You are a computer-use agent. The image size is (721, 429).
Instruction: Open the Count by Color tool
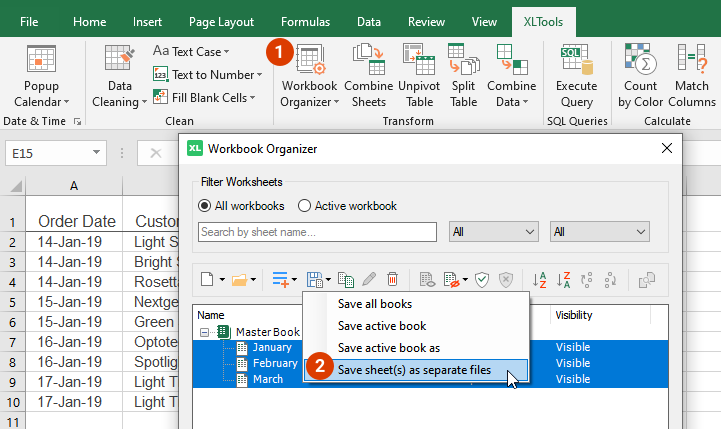pyautogui.click(x=640, y=76)
